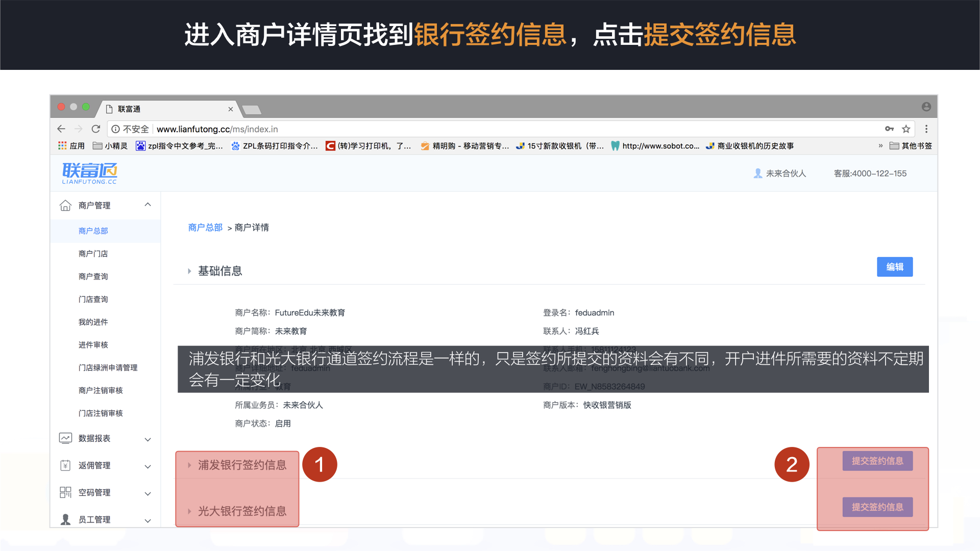Open the 应用 apps bookmark
The width and height of the screenshot is (980, 551).
[71, 146]
